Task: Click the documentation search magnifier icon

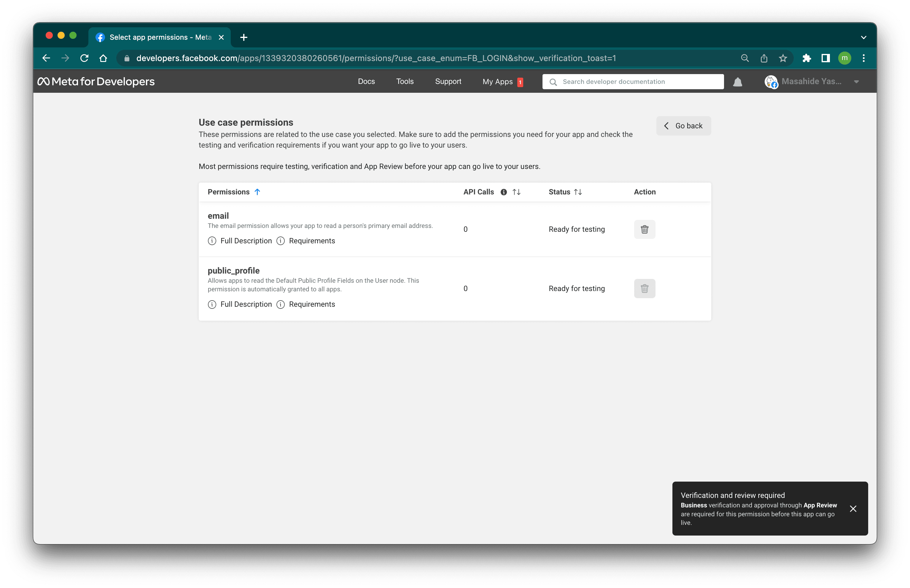Action: 553,82
